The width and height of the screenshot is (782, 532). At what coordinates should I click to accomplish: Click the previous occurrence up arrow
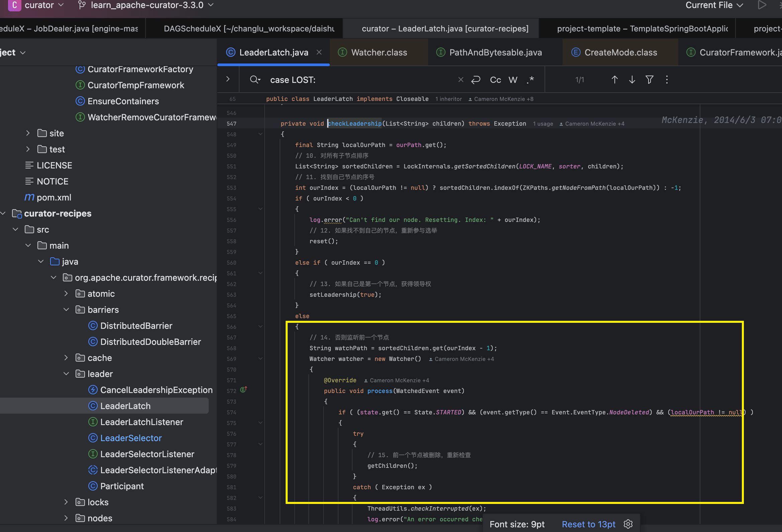[x=614, y=80]
